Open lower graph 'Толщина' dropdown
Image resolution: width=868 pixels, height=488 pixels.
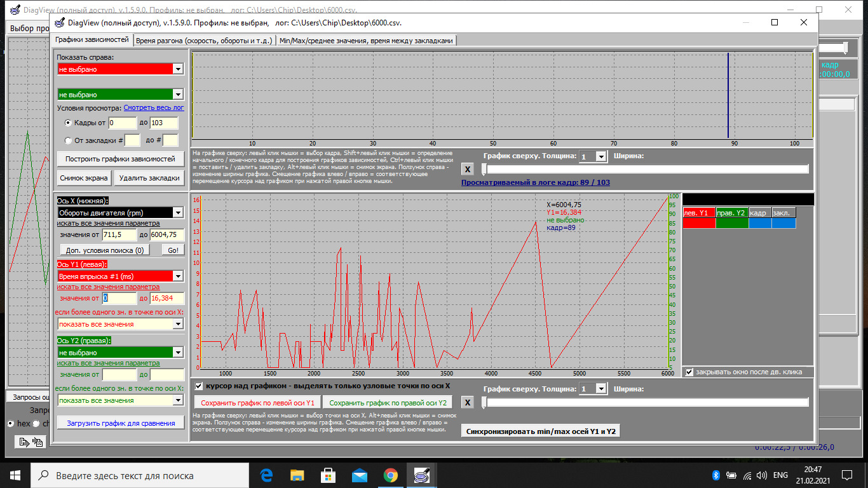[593, 389]
